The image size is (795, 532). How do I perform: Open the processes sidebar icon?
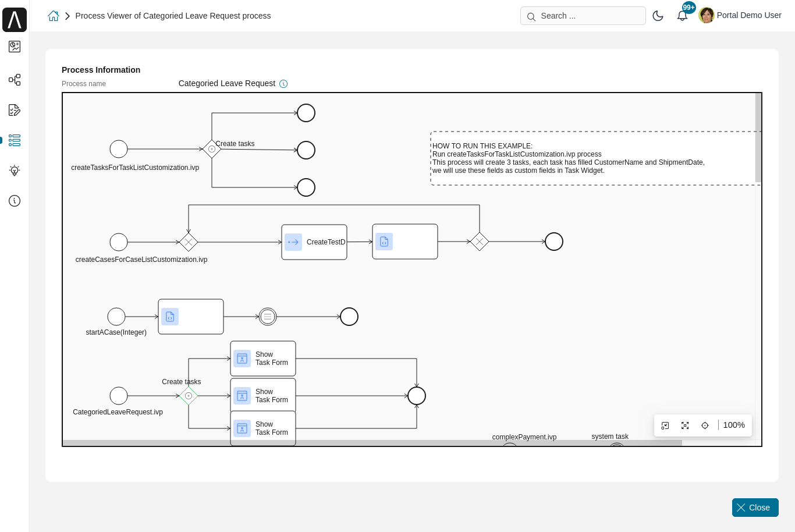tap(15, 80)
